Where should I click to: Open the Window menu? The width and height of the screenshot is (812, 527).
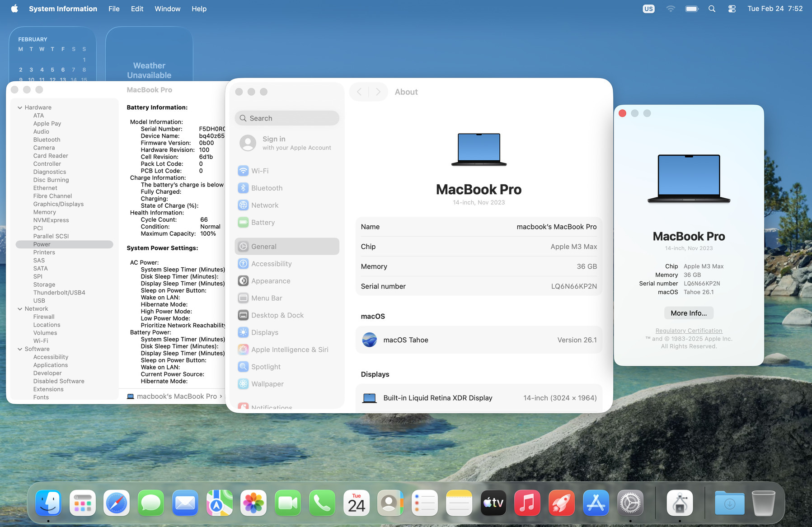point(167,9)
